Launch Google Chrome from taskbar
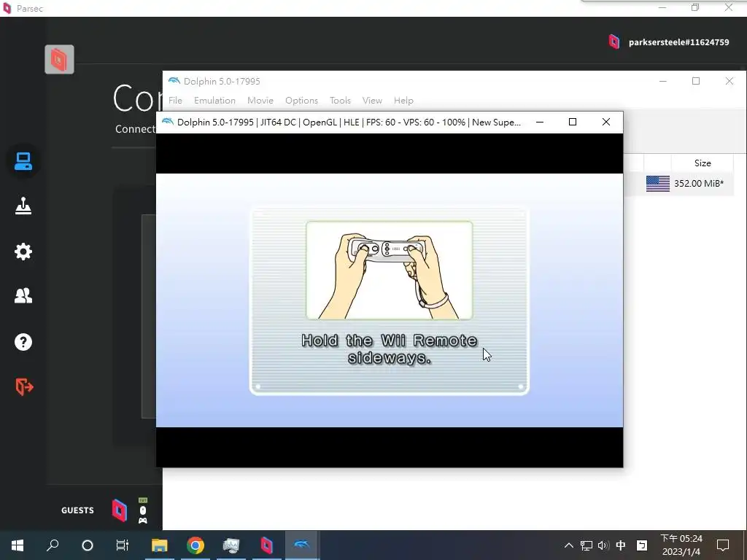This screenshot has height=560, width=747. pyautogui.click(x=196, y=545)
